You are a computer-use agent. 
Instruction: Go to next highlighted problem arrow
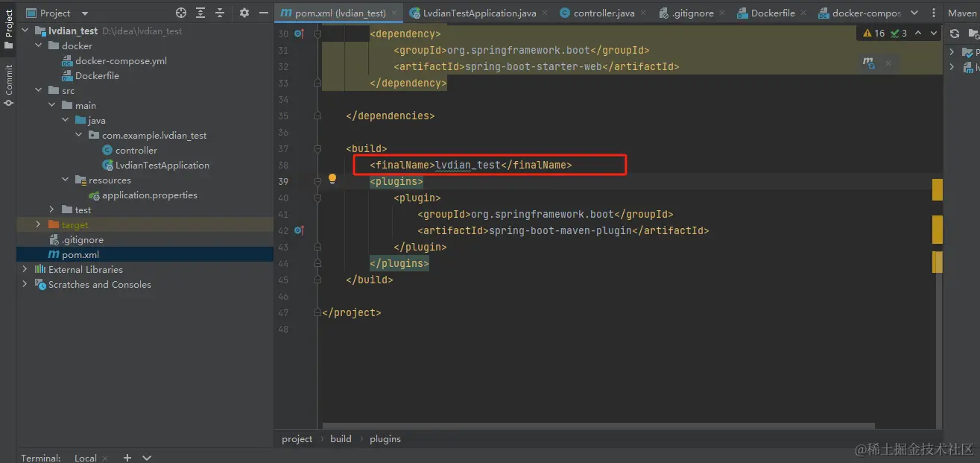coord(934,34)
